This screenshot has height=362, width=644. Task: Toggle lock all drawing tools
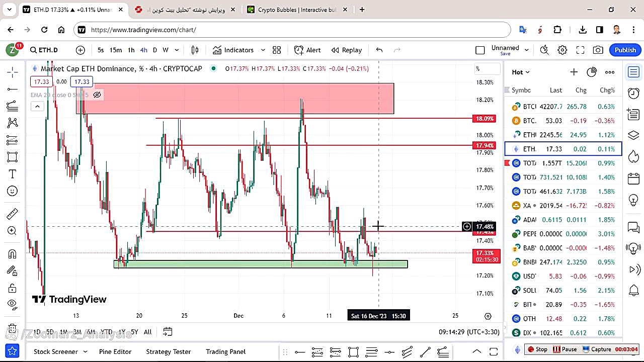(13, 288)
